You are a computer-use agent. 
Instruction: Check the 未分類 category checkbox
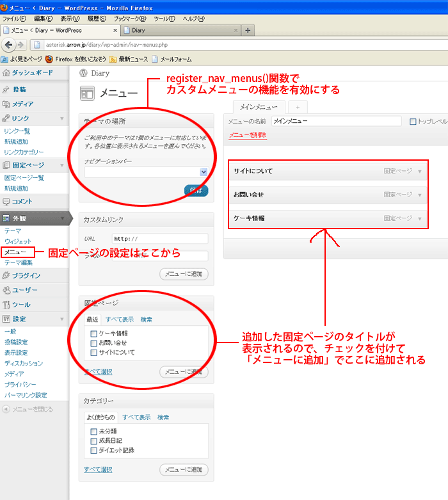point(93,431)
